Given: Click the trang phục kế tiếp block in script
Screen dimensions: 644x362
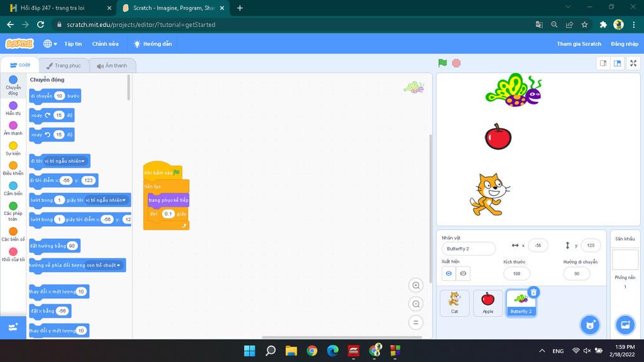Looking at the screenshot, I should 169,200.
